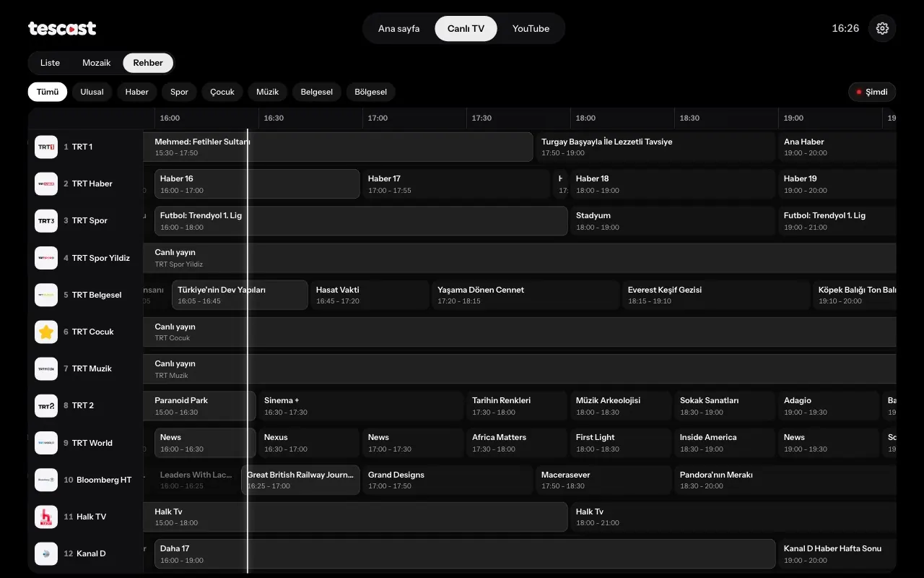Click the 18:00 time marker
924x578 pixels.
point(585,118)
